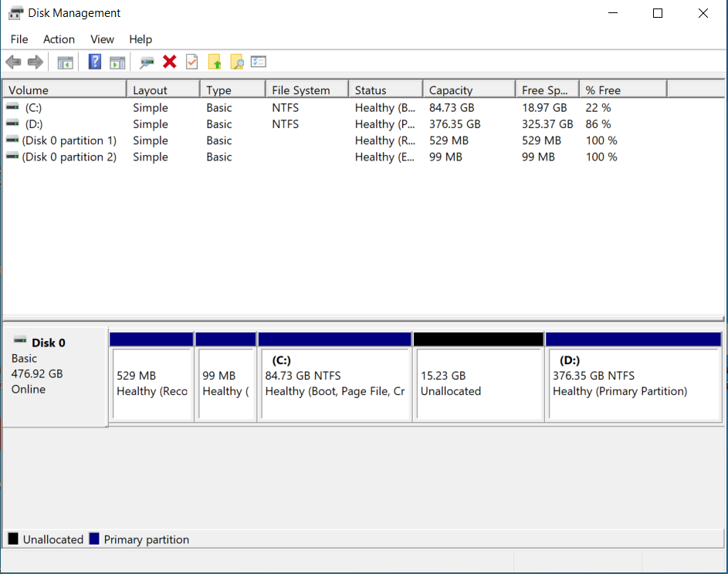728x574 pixels.
Task: Sort the list by the Capacity column header
Action: (468, 90)
